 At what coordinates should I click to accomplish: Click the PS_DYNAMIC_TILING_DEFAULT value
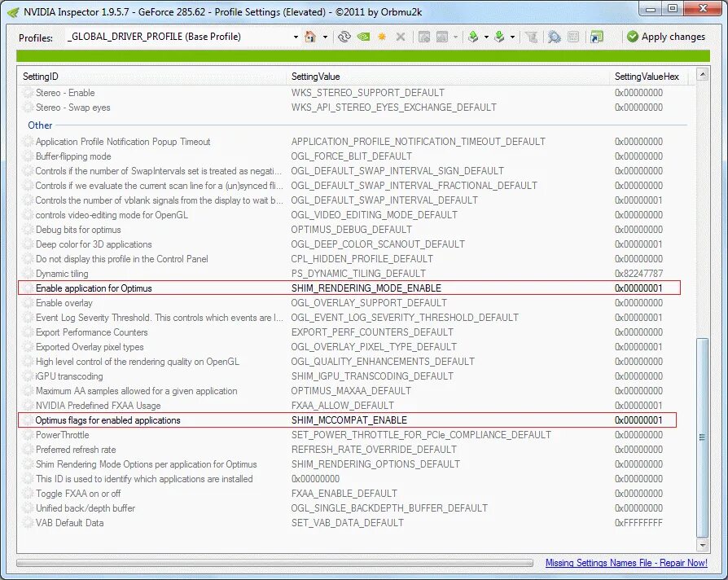point(358,274)
